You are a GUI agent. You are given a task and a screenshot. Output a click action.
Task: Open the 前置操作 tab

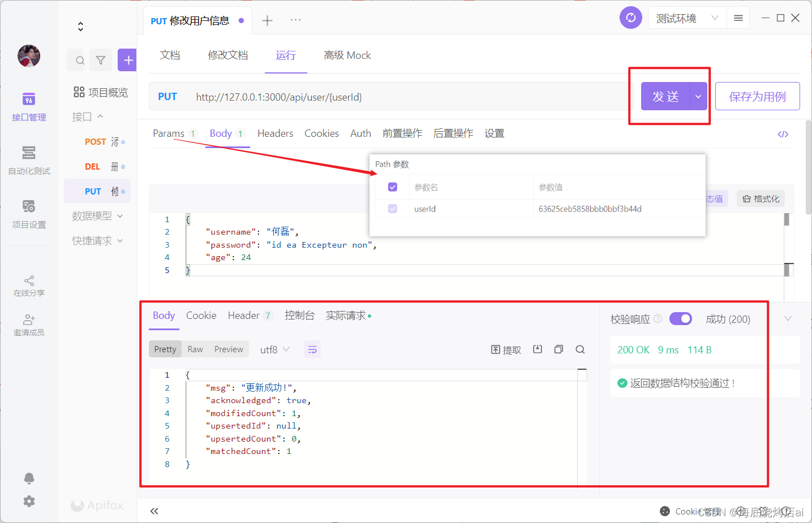pyautogui.click(x=402, y=133)
